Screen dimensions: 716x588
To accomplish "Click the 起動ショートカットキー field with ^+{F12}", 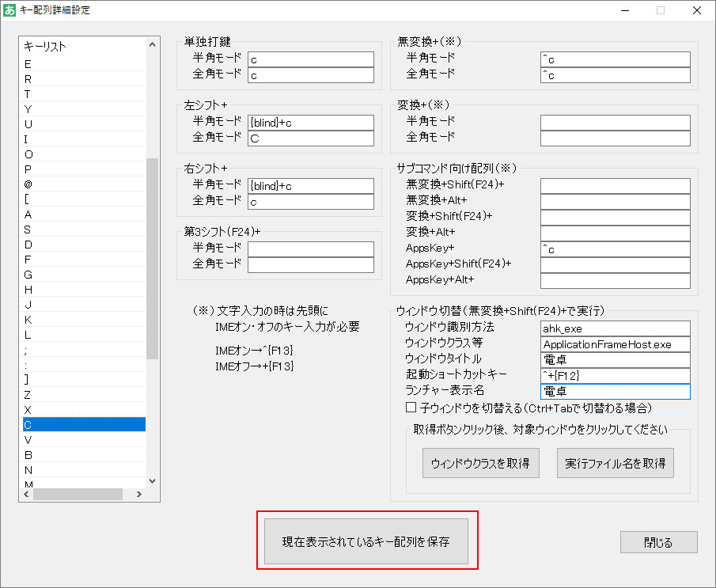I will tap(616, 376).
